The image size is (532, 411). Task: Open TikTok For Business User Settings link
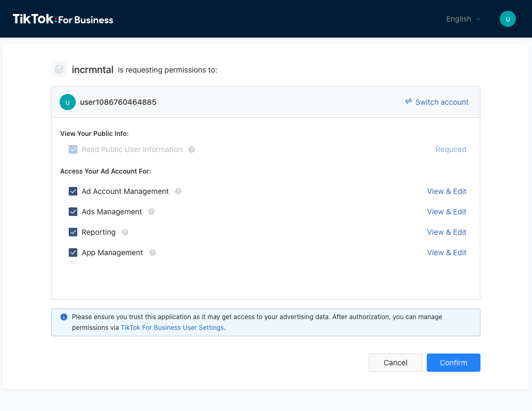pos(172,328)
